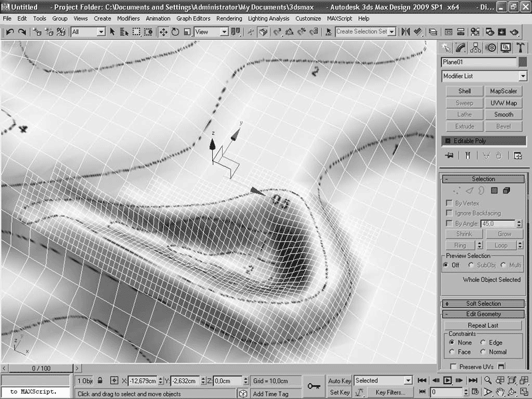Select Constraints None radio button

[x=452, y=342]
